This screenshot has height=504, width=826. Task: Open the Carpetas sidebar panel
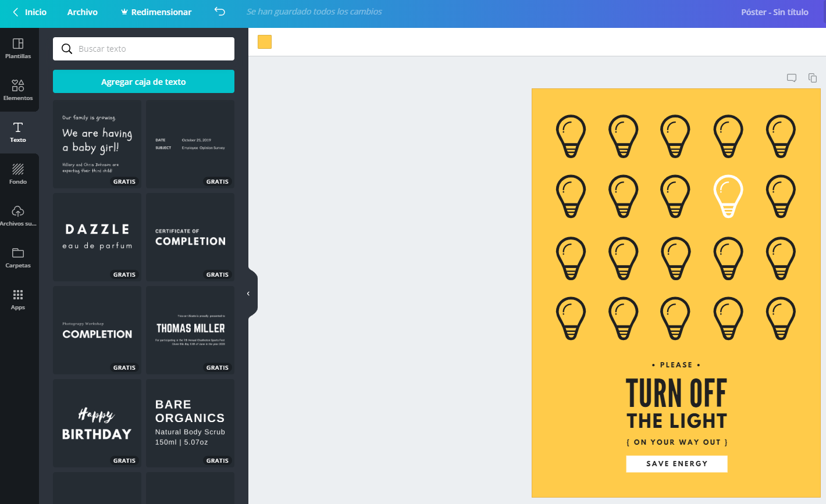pos(18,258)
